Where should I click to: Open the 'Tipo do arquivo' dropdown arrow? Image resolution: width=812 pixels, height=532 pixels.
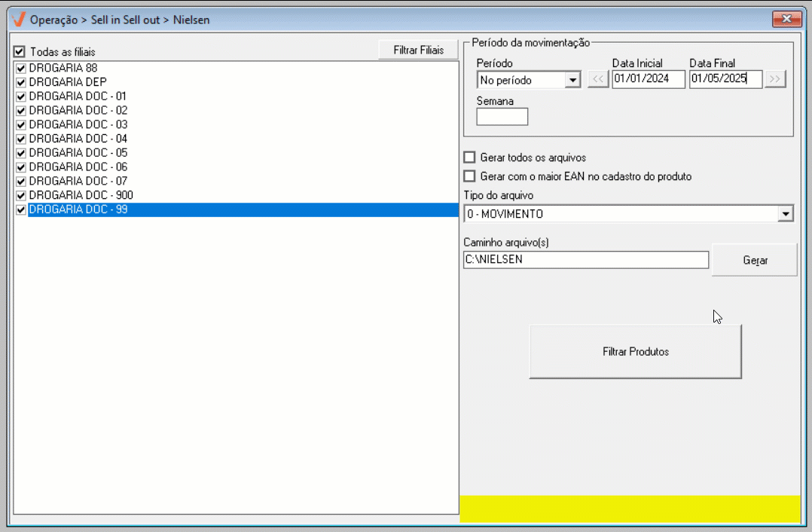786,213
